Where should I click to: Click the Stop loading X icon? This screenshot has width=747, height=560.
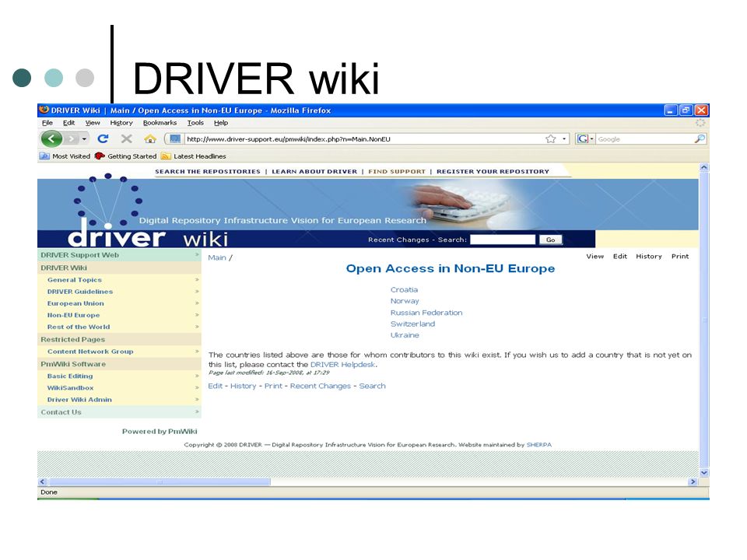[126, 138]
